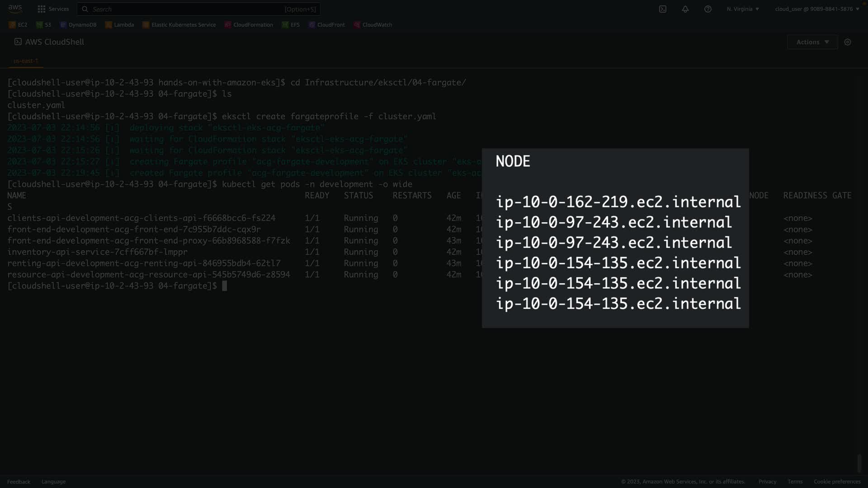
Task: Click the terminal vertical scrollbar thumb
Action: point(859,463)
